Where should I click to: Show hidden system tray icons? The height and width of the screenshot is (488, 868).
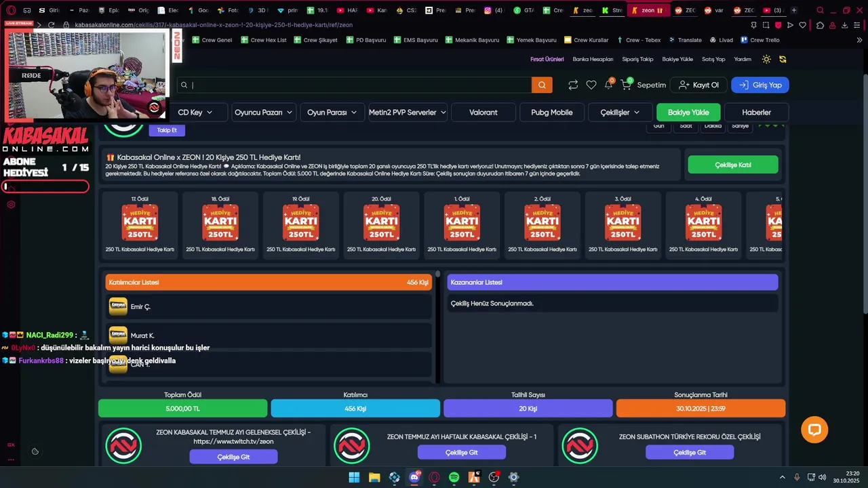coord(782,477)
